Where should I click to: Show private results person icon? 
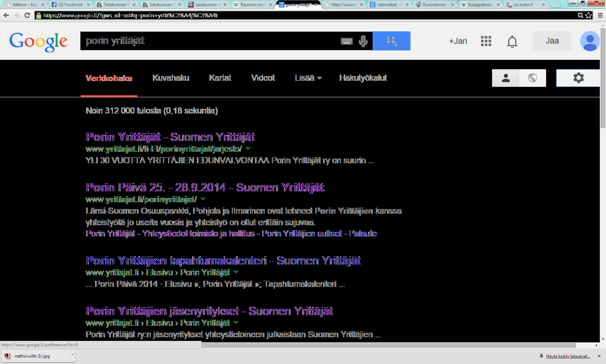(x=505, y=78)
